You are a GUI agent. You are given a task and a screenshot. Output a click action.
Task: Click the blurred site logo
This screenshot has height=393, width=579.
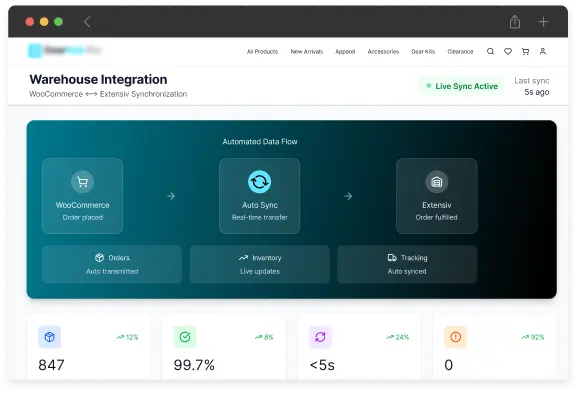[x=65, y=51]
